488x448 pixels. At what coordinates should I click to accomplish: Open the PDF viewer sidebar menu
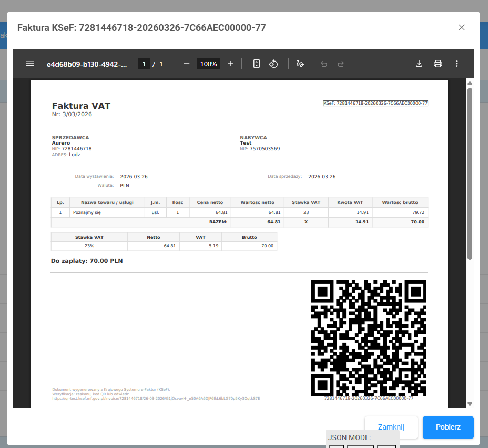(30, 64)
